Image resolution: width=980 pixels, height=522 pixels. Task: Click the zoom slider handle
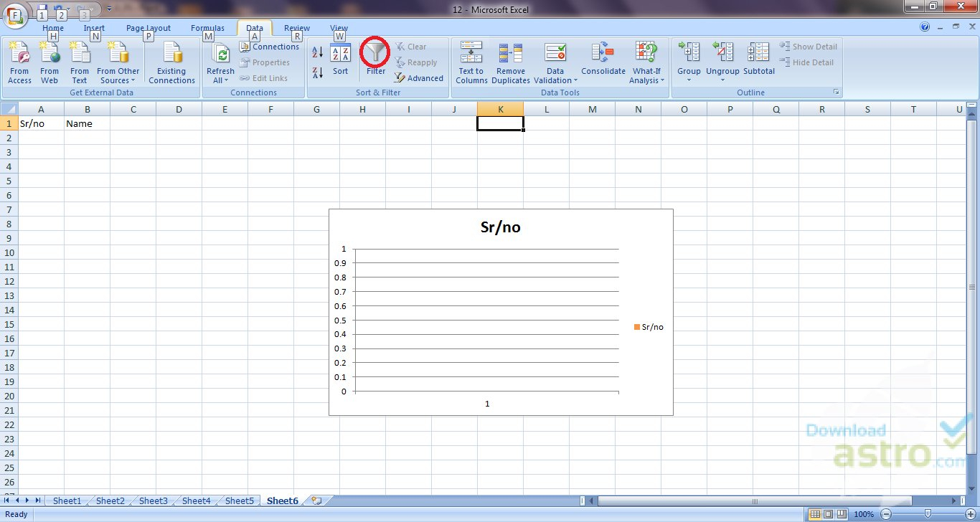(928, 514)
